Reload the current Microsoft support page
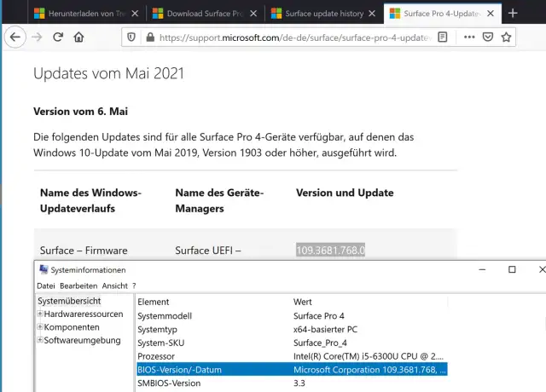This screenshot has height=392, width=546. pyautogui.click(x=57, y=37)
